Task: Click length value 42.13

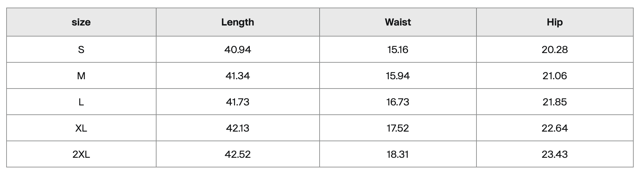Action: (238, 128)
